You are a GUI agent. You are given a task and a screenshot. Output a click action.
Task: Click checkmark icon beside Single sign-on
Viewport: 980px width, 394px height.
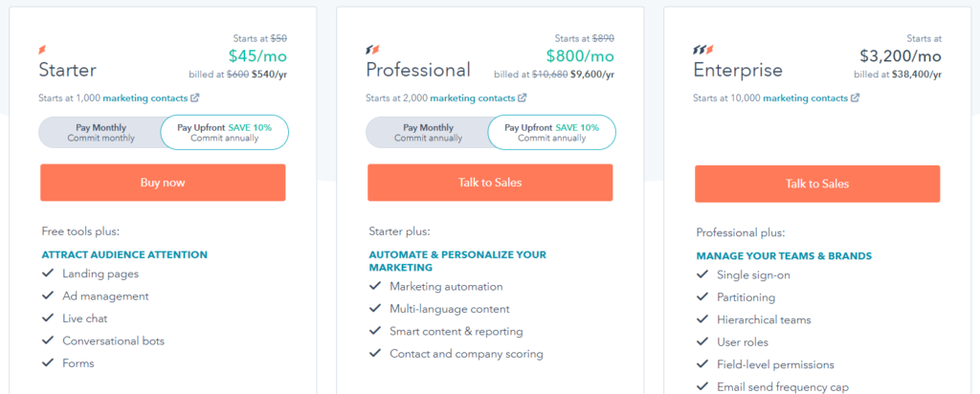coord(702,274)
